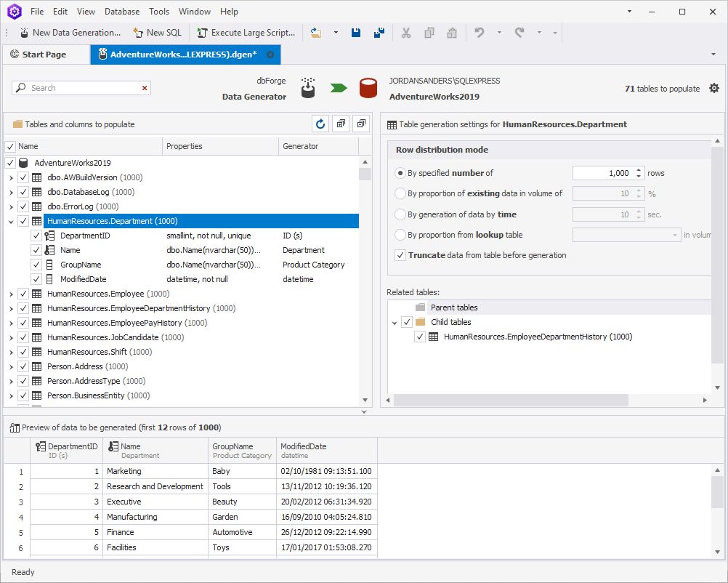Uncheck the GroupName column checkbox

tap(36, 265)
